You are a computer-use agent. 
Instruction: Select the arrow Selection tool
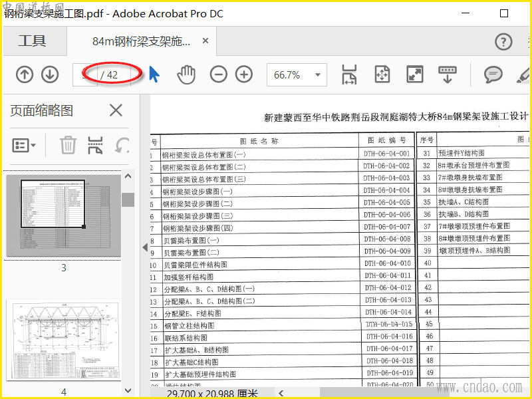154,74
